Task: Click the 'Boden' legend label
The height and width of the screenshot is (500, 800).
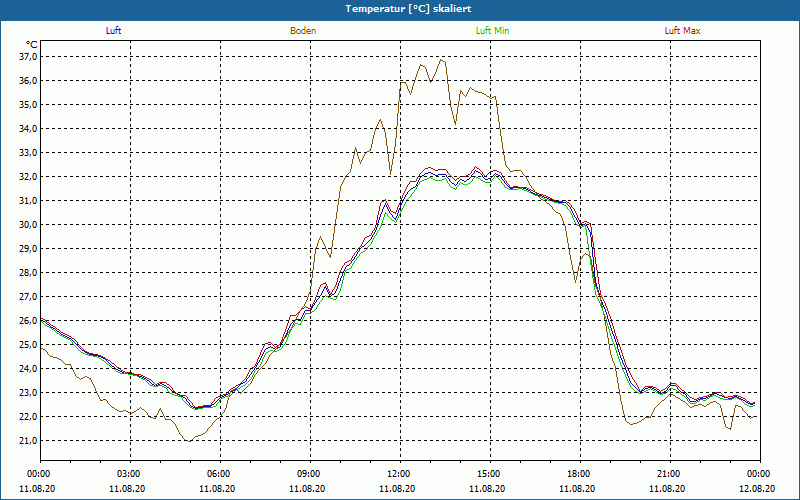Action: click(x=303, y=31)
